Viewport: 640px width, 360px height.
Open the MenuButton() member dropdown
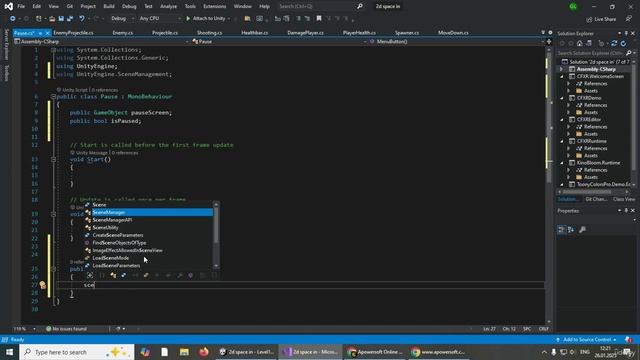(456, 42)
